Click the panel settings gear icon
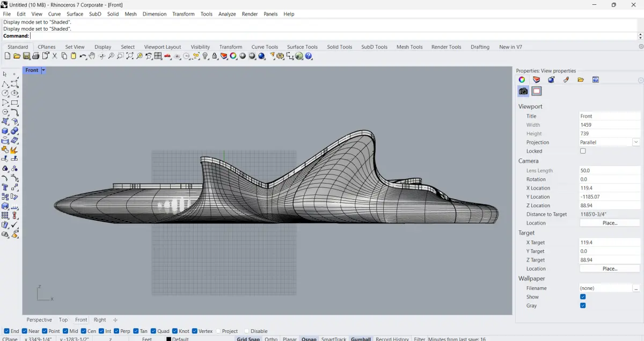The height and width of the screenshot is (341, 644). pos(641,80)
